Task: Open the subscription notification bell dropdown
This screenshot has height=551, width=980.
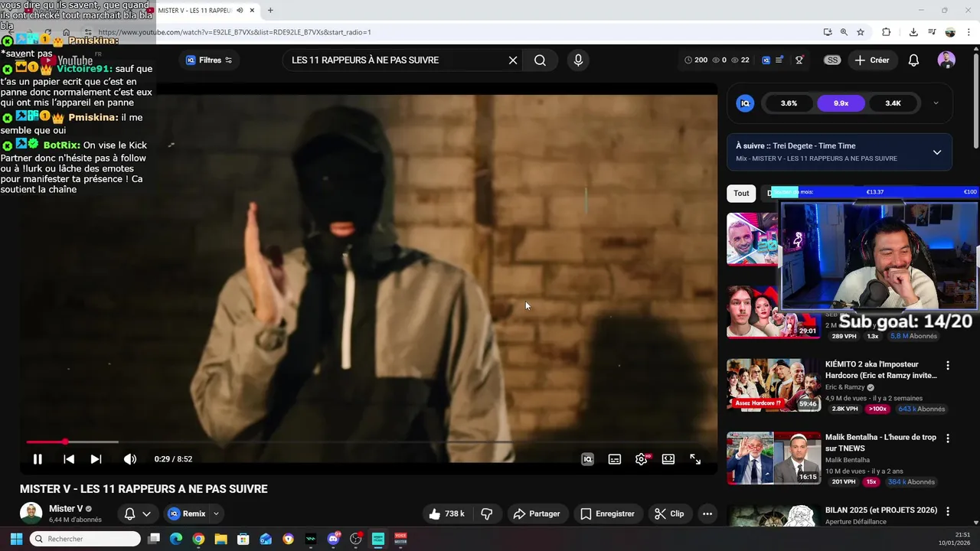Action: 138,514
